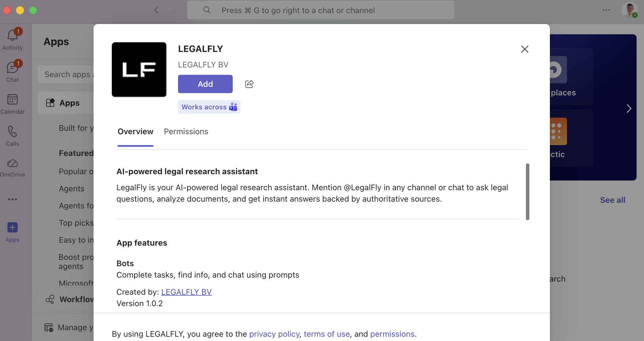Image resolution: width=644 pixels, height=341 pixels.
Task: Open the Calendar app icon
Action: (12, 100)
